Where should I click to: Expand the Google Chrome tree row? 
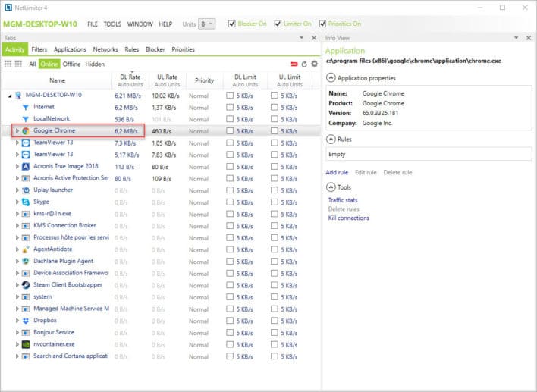click(17, 131)
